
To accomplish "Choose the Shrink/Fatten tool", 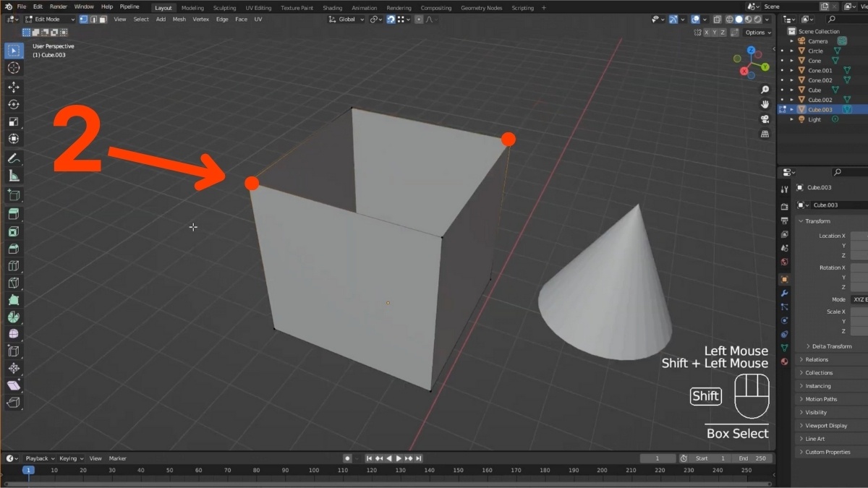I will click(x=14, y=369).
